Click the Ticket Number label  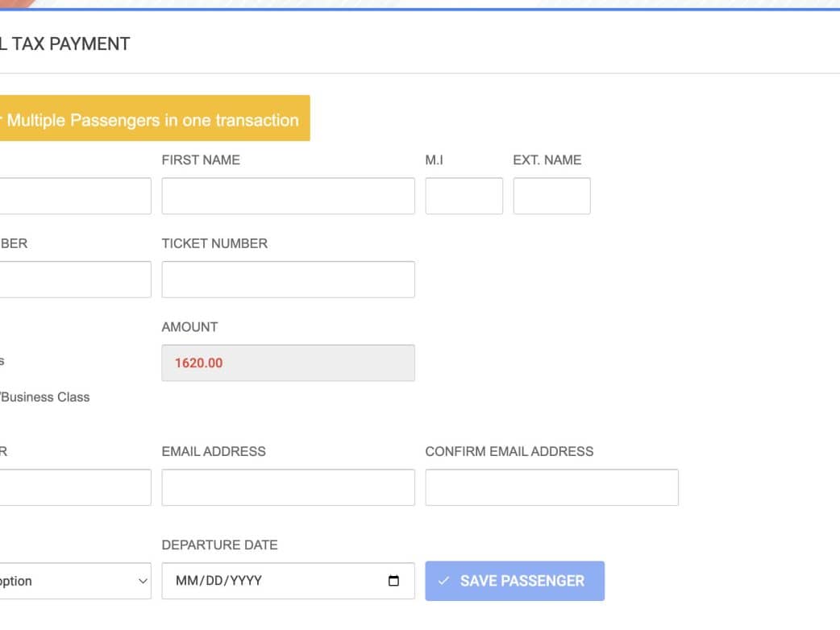pos(214,243)
